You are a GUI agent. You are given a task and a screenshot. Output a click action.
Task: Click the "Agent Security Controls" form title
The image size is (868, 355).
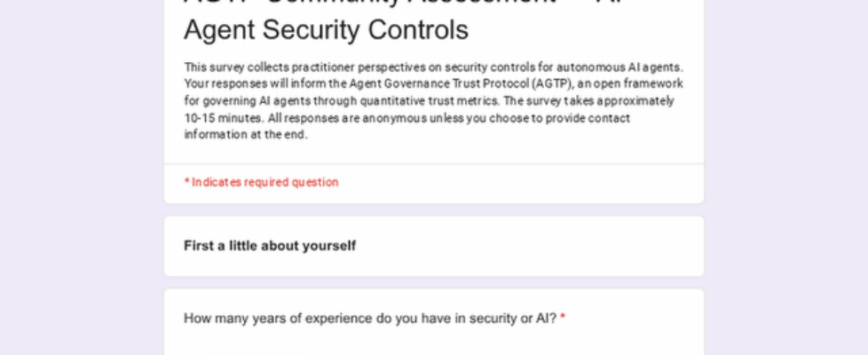pyautogui.click(x=326, y=30)
